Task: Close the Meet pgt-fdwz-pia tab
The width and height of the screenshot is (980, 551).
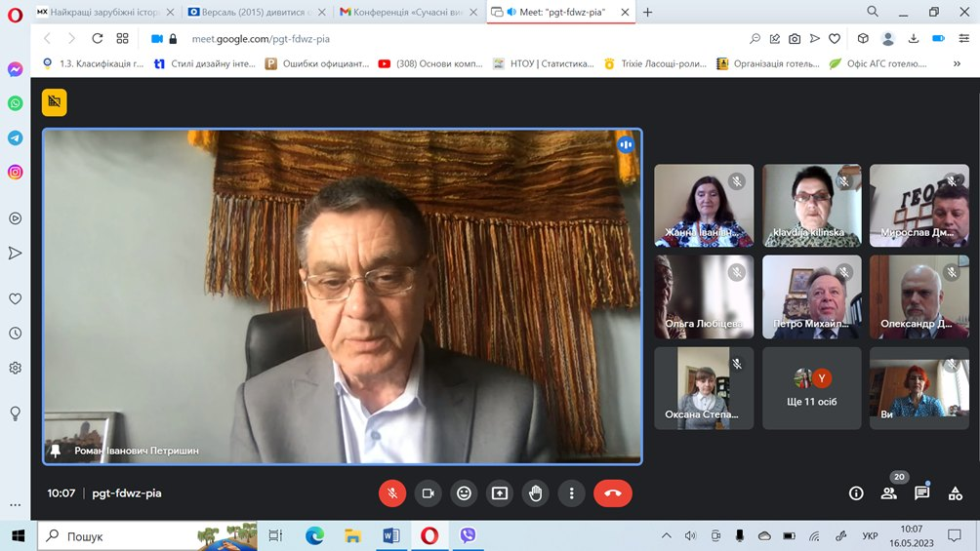Action: (x=625, y=12)
